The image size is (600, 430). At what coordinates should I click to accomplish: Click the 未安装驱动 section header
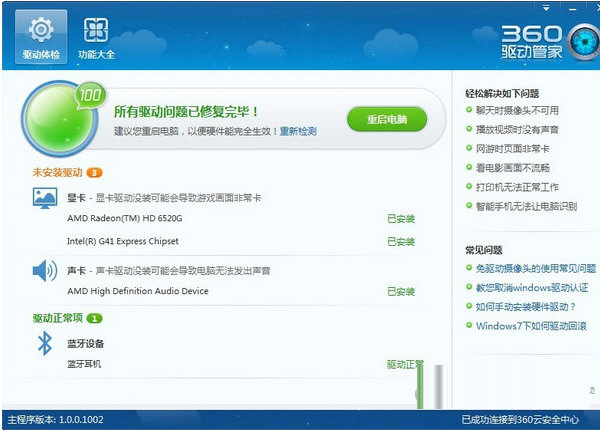(57, 173)
